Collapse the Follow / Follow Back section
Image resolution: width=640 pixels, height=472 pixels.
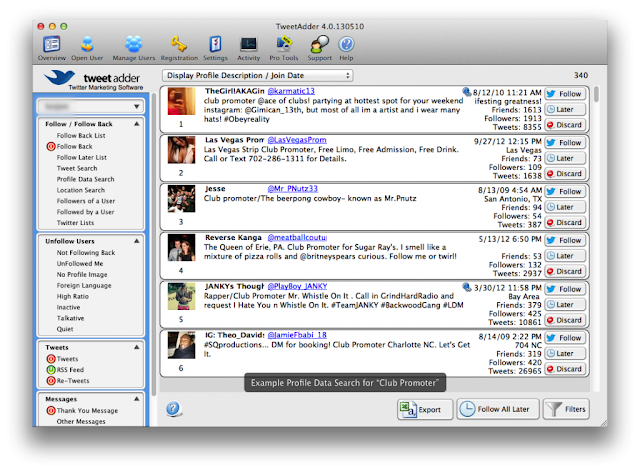(137, 124)
